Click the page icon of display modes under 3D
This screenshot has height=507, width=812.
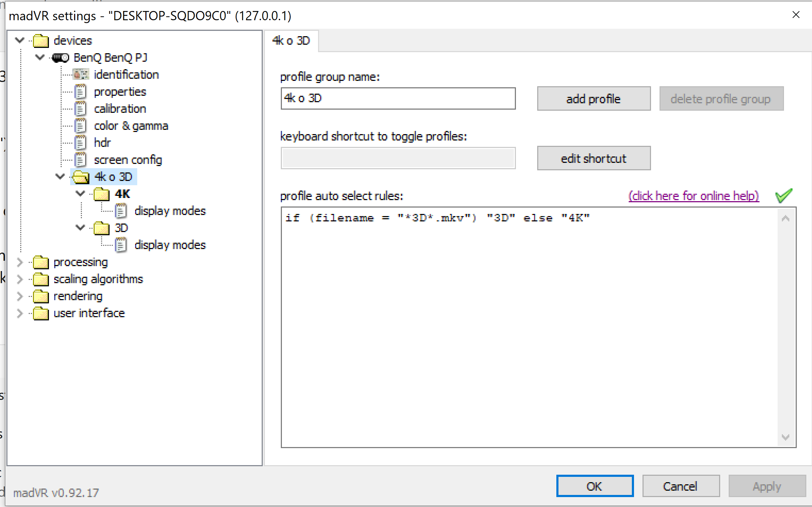point(121,245)
